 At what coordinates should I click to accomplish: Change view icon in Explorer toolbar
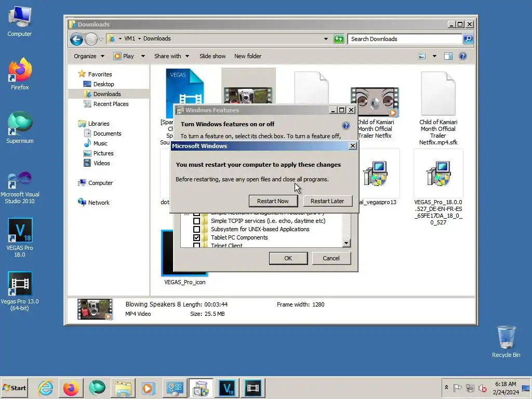(x=422, y=56)
